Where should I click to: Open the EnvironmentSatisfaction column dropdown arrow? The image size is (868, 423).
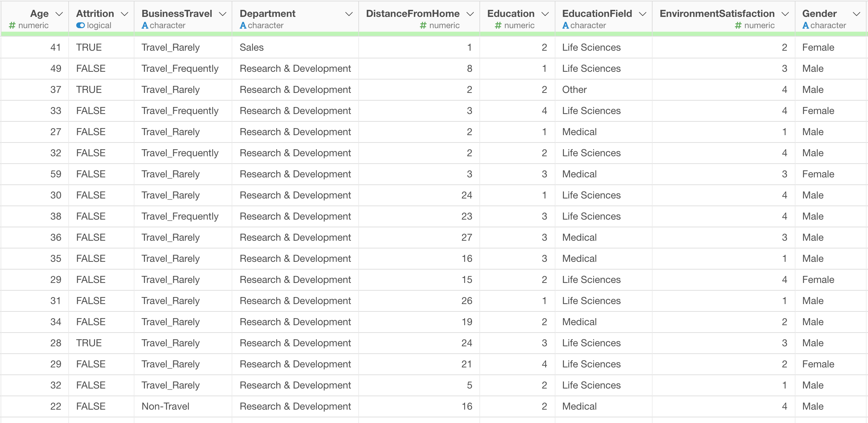point(785,14)
